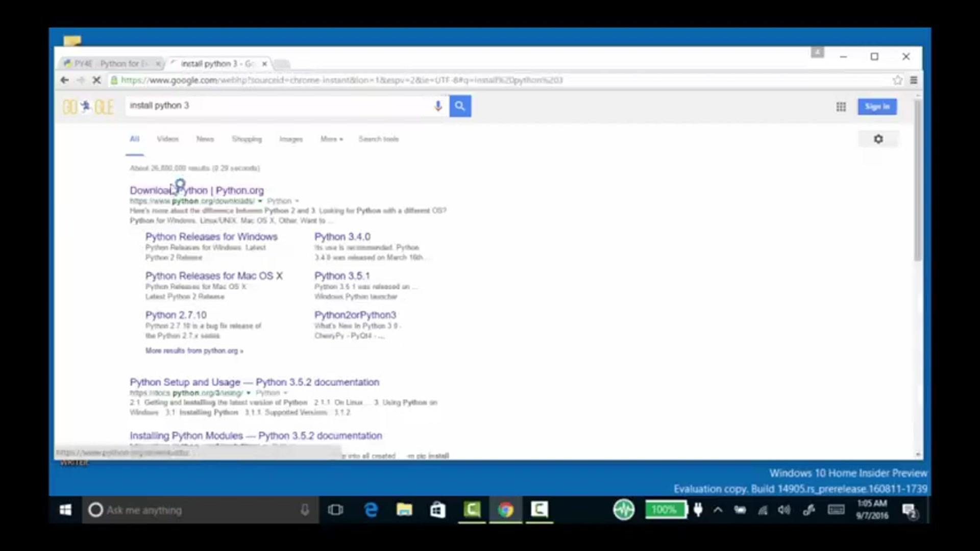Screen dimensions: 980x551
Task: Click the blue search magnifier button
Action: point(460,106)
